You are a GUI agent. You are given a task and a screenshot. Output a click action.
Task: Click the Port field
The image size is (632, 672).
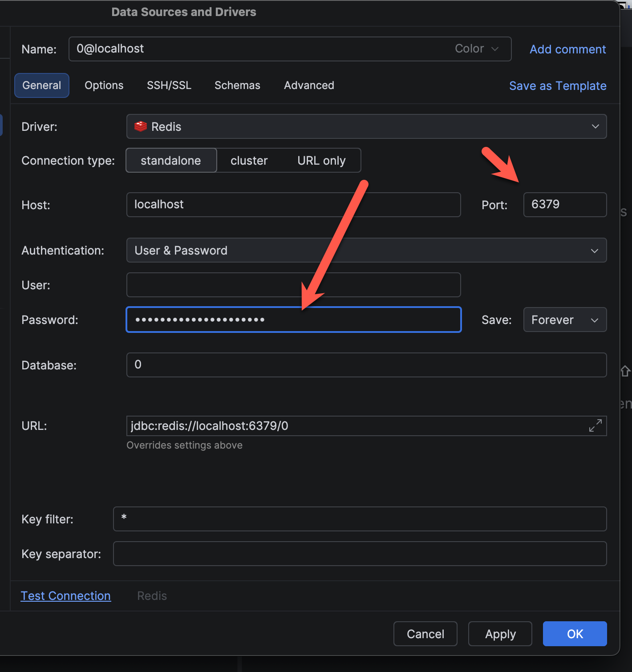point(565,205)
